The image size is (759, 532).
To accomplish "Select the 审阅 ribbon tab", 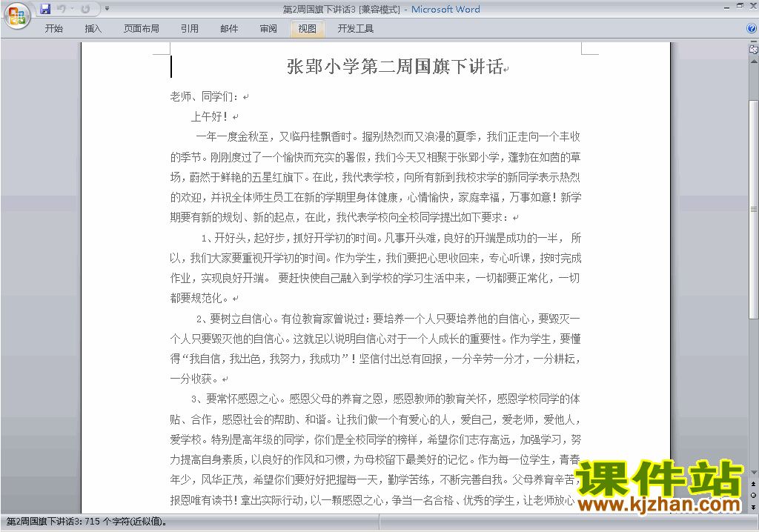I will 268,29.
